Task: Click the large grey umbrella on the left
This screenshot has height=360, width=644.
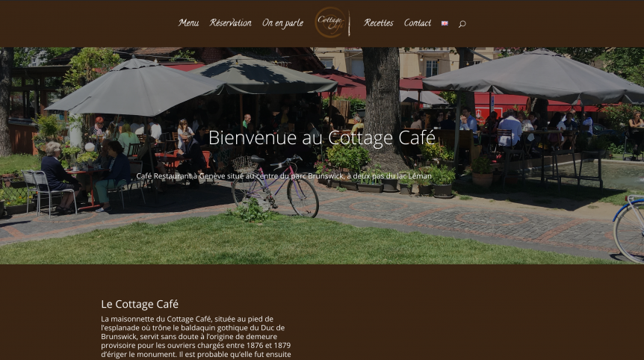Action: coord(134,88)
